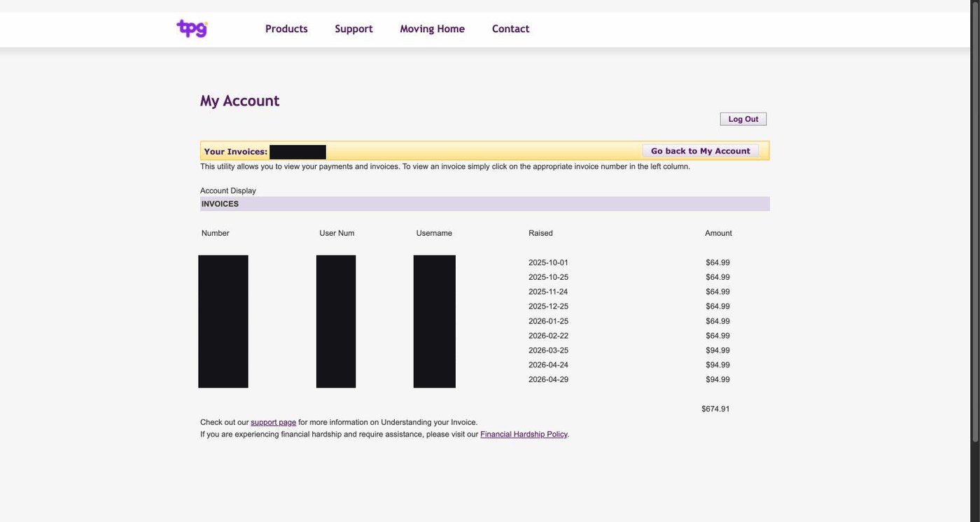Open the Financial Hardship Policy link

point(524,435)
